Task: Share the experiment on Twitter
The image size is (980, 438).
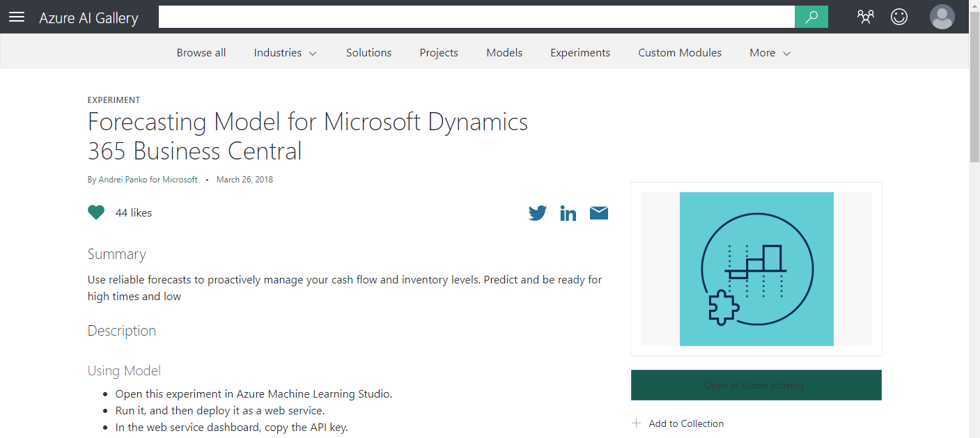Action: (538, 213)
